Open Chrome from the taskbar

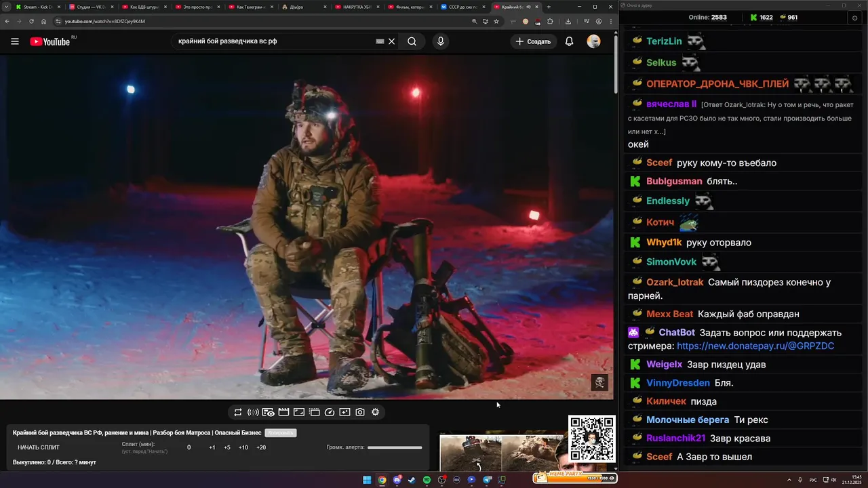382,480
